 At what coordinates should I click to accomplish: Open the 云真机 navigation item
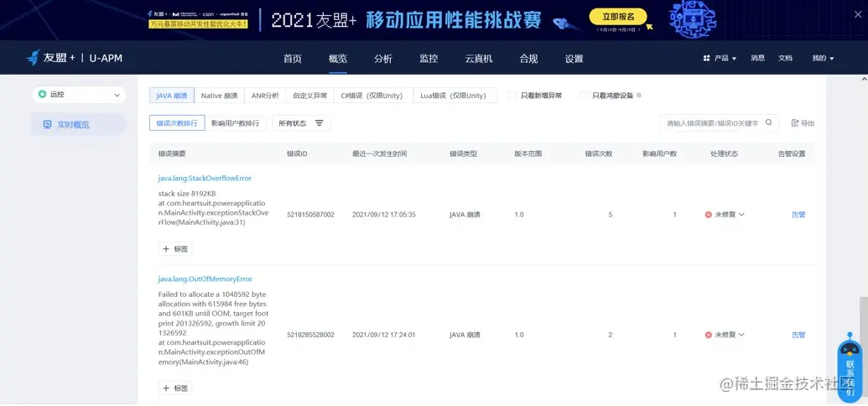pyautogui.click(x=478, y=59)
